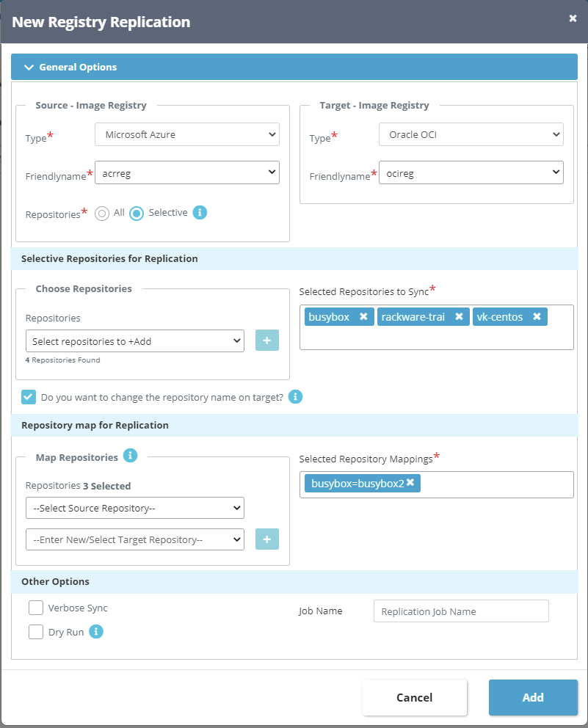The width and height of the screenshot is (588, 728).
Task: Delete the busybox=busybox2 mapping chip
Action: [411, 484]
